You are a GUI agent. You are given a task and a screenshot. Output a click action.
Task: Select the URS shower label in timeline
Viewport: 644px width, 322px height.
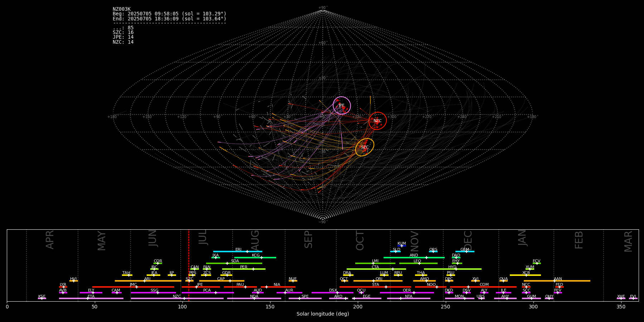click(480, 297)
